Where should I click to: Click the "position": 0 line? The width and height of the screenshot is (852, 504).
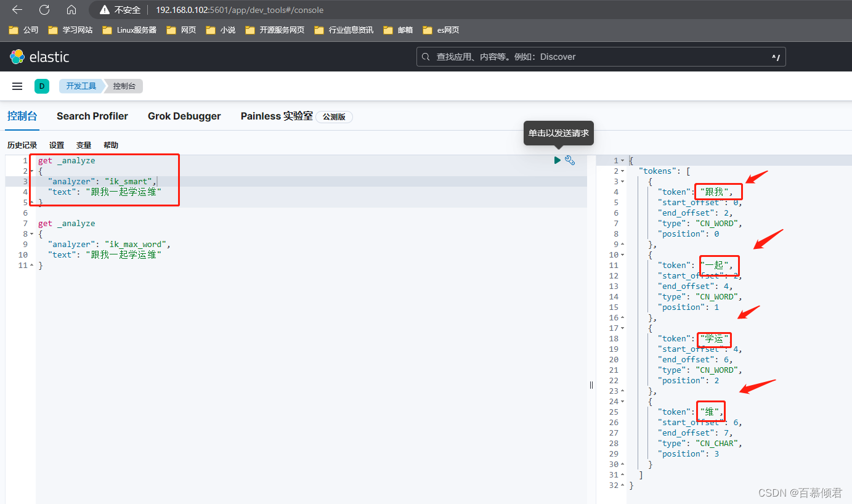[688, 234]
